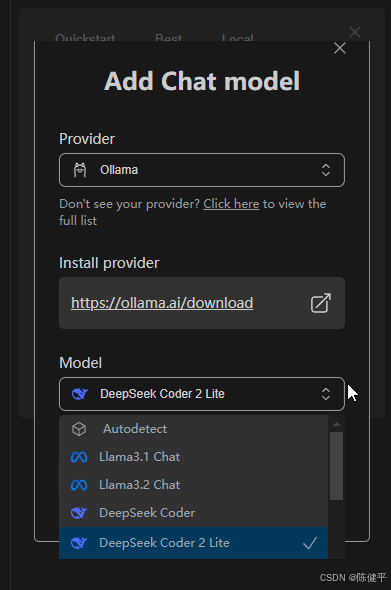Choose Llama3.2 Chat model option

pos(193,485)
